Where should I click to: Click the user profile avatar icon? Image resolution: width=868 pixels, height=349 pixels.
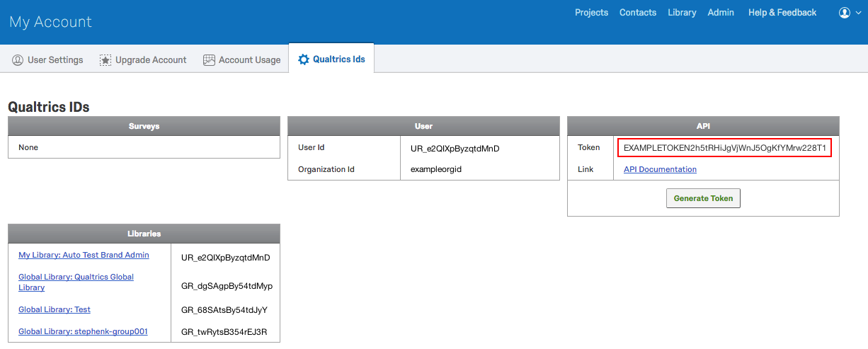844,13
